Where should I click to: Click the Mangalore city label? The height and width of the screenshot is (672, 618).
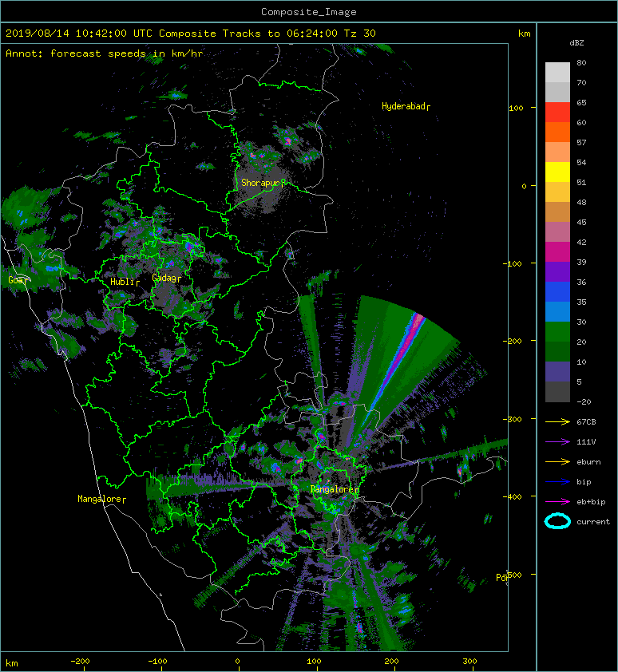100,499
